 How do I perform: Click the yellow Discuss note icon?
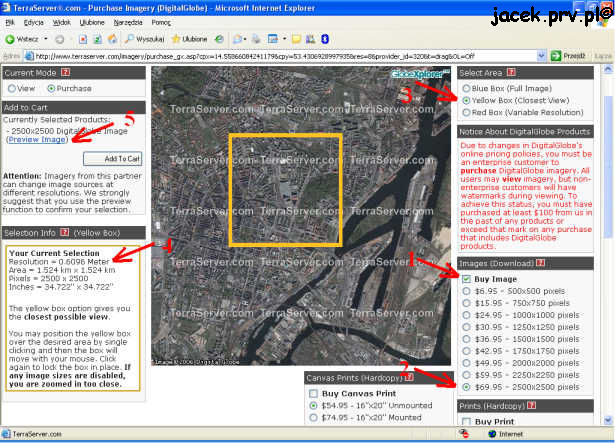(x=296, y=39)
